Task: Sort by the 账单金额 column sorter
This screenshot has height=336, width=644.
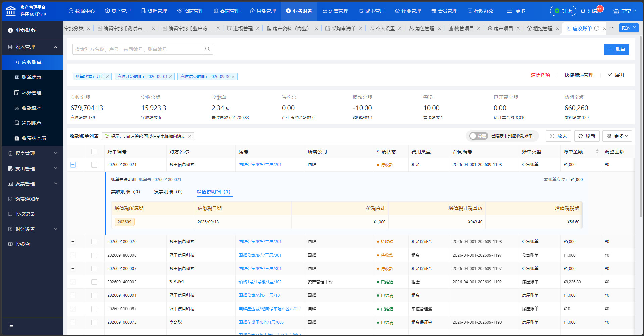Action: click(597, 152)
